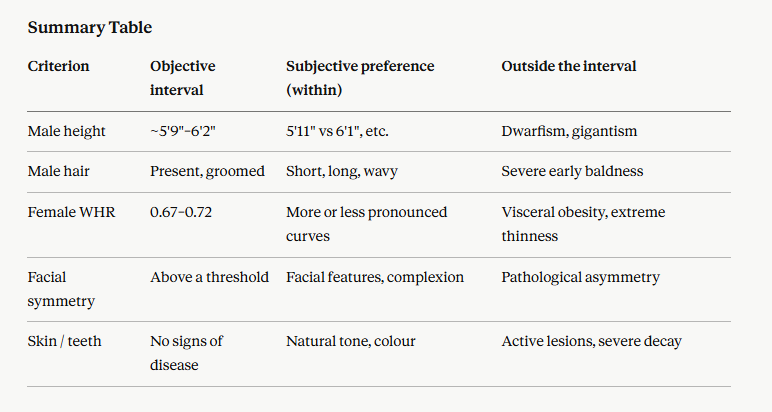Select the Dwarfism, gigantism cell
The width and height of the screenshot is (772, 412).
click(x=569, y=131)
